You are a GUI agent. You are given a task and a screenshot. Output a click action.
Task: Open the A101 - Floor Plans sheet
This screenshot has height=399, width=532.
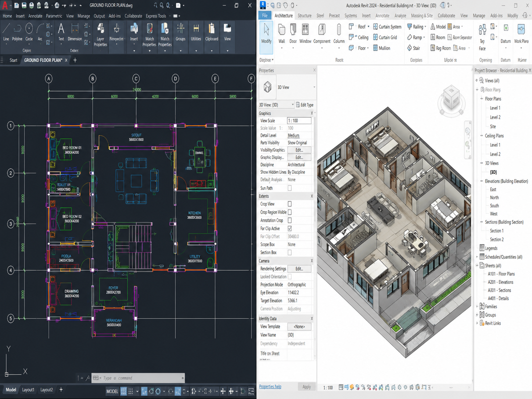pos(501,274)
